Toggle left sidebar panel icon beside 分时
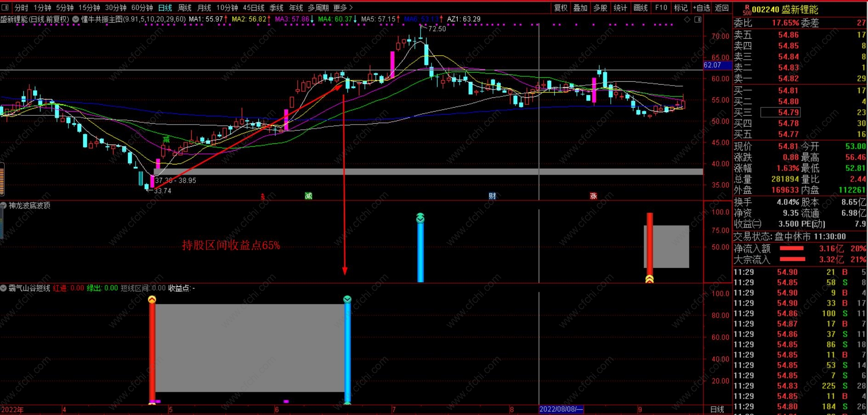Image resolution: width=868 pixels, height=415 pixels. tap(5, 7)
